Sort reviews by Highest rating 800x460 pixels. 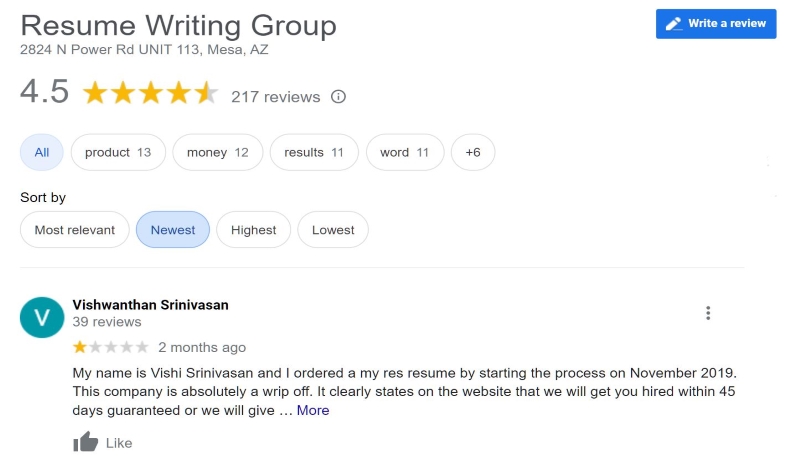click(x=254, y=229)
